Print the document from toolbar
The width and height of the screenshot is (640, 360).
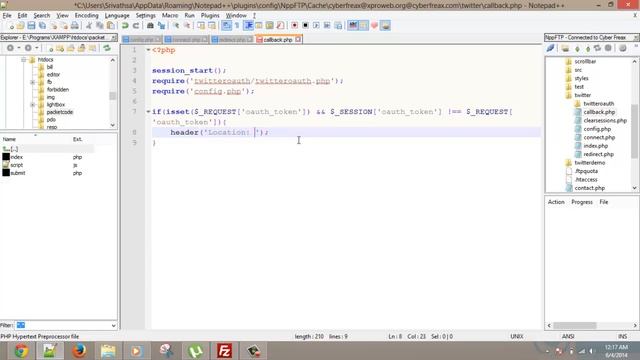(x=75, y=26)
